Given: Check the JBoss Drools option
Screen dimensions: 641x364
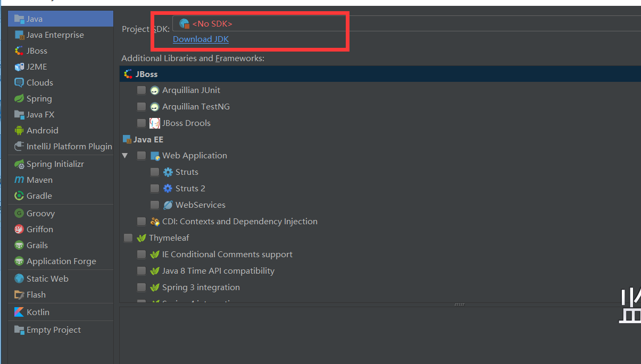Looking at the screenshot, I should pyautogui.click(x=141, y=123).
